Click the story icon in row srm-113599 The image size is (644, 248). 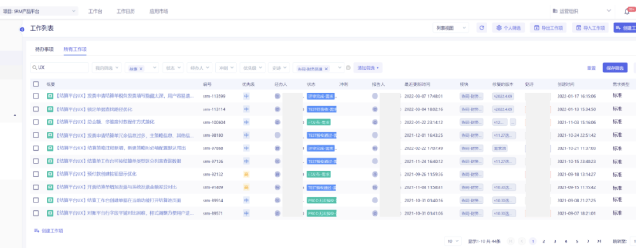(x=50, y=96)
